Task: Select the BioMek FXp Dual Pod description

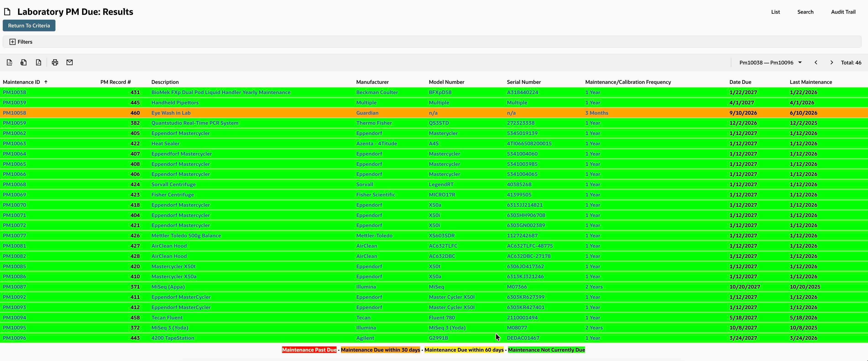Action: pyautogui.click(x=221, y=93)
